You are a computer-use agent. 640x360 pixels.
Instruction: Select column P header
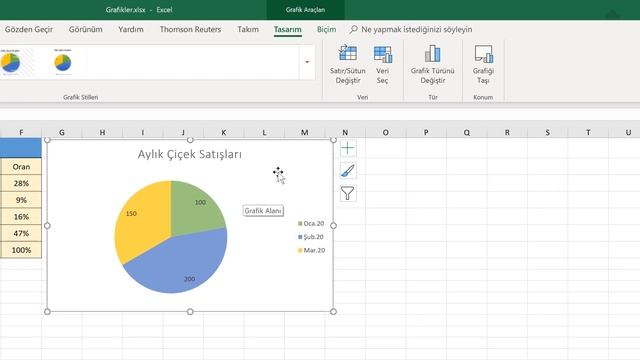426,132
